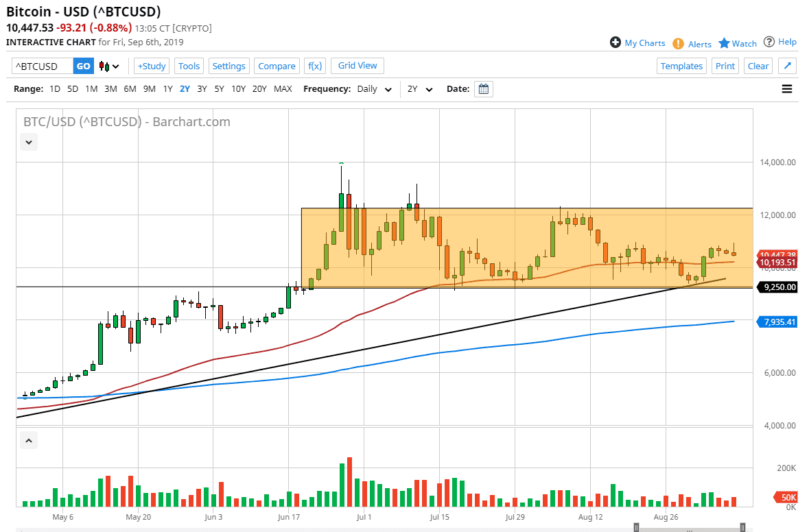The image size is (809, 532).
Task: Click the 9,250.00 price level label
Action: (x=777, y=287)
